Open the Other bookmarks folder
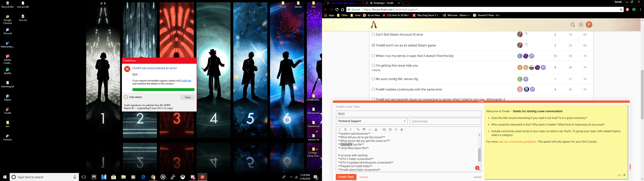 click(342, 15)
